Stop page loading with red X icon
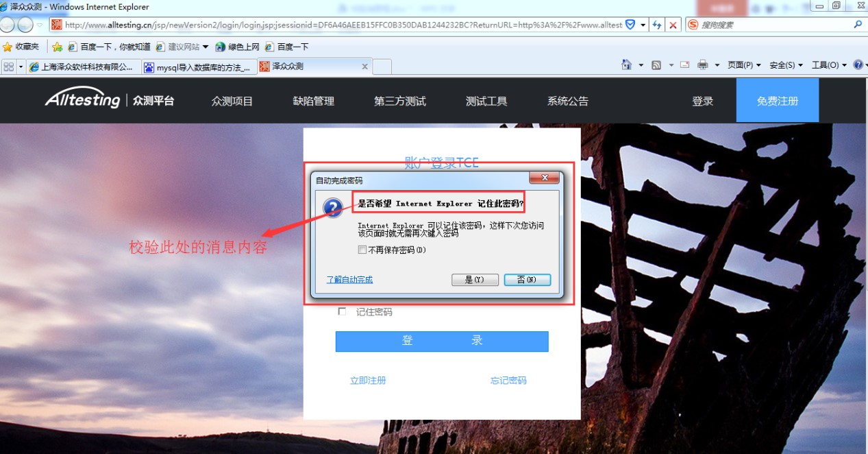The image size is (868, 454). point(673,25)
